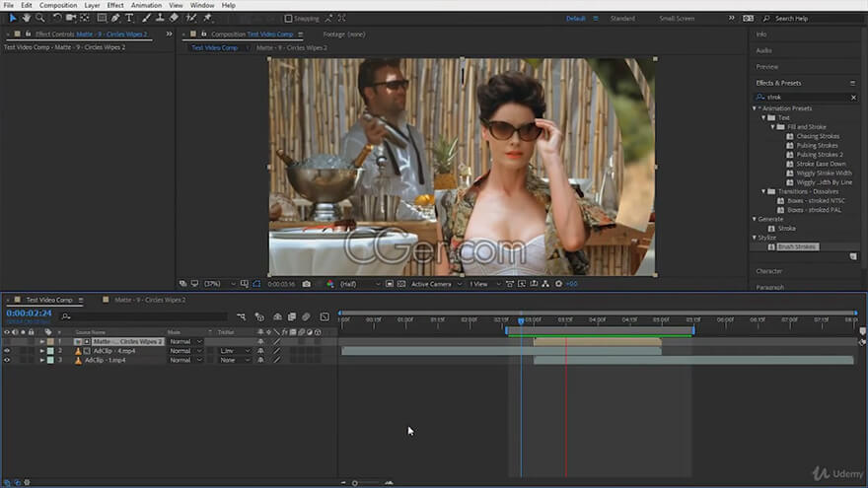Screen dimensions: 868x488
Task: Toggle visibility eye of AdClip - 4.mp4
Action: click(x=7, y=351)
